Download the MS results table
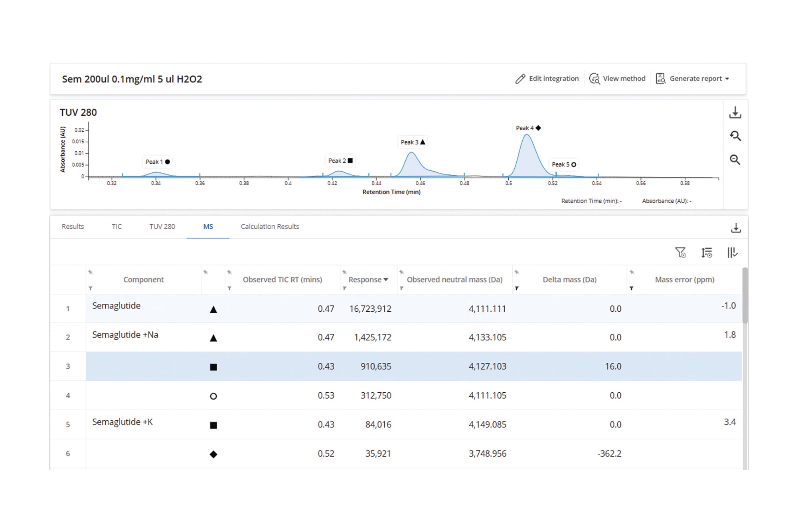Image resolution: width=798 pixels, height=532 pixels. (x=736, y=228)
